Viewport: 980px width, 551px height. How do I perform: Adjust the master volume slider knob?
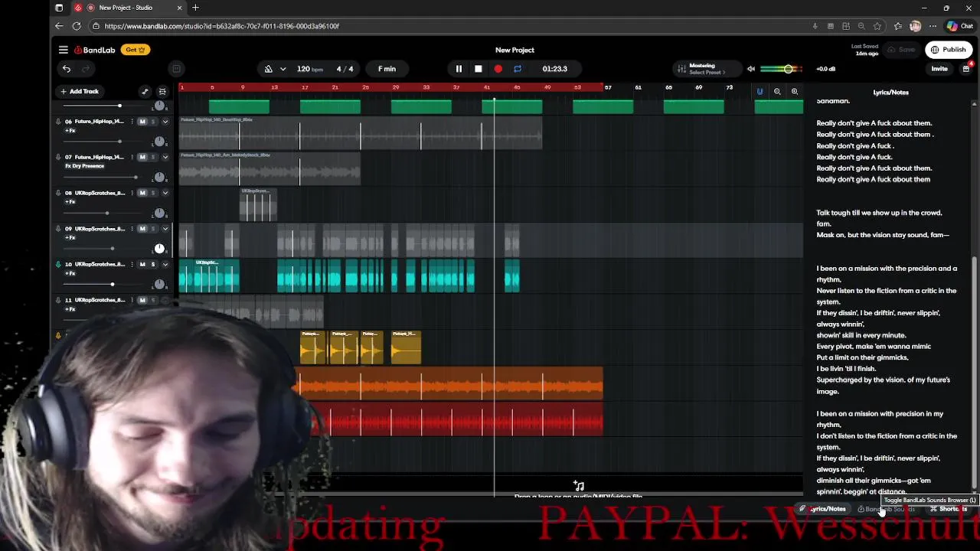tap(788, 69)
